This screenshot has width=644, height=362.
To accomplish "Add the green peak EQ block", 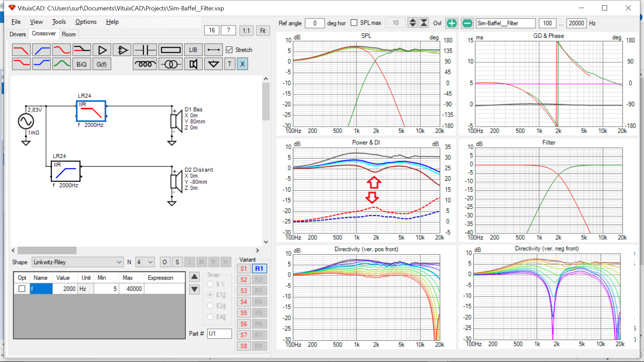I will click(61, 64).
